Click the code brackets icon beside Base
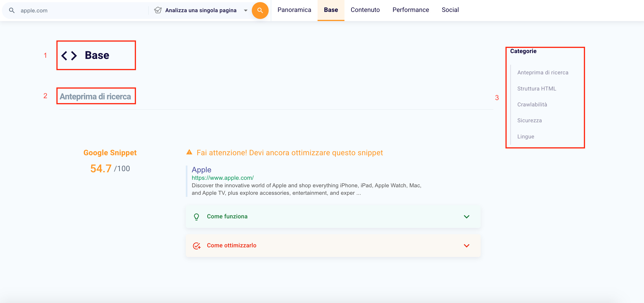 [x=69, y=55]
